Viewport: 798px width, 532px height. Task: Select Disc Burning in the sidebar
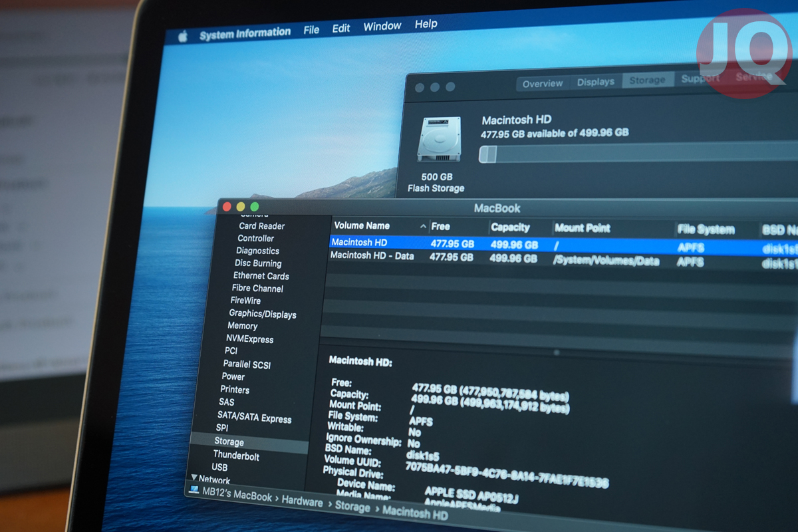pyautogui.click(x=258, y=263)
